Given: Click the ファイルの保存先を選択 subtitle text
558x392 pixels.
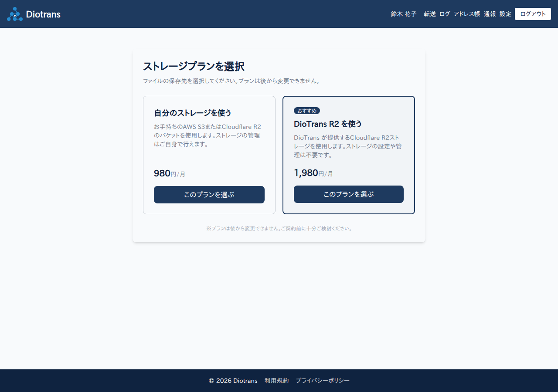Looking at the screenshot, I should click(231, 81).
